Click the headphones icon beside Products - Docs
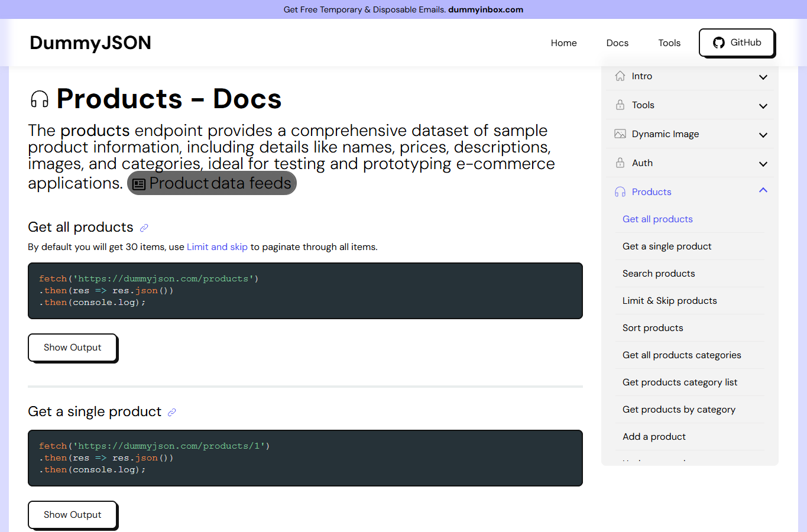This screenshot has width=807, height=532. pyautogui.click(x=40, y=99)
